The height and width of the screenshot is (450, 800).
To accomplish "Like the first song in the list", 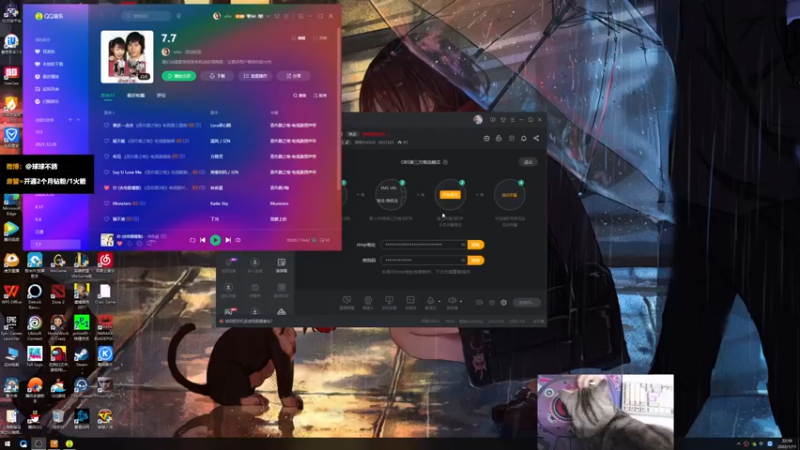I will 106,126.
